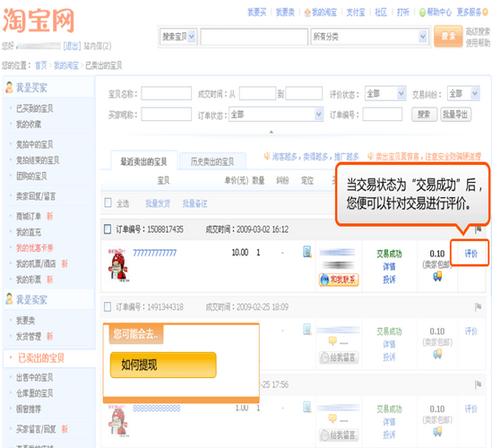Open the 所有分类 category dropdown

point(369,36)
